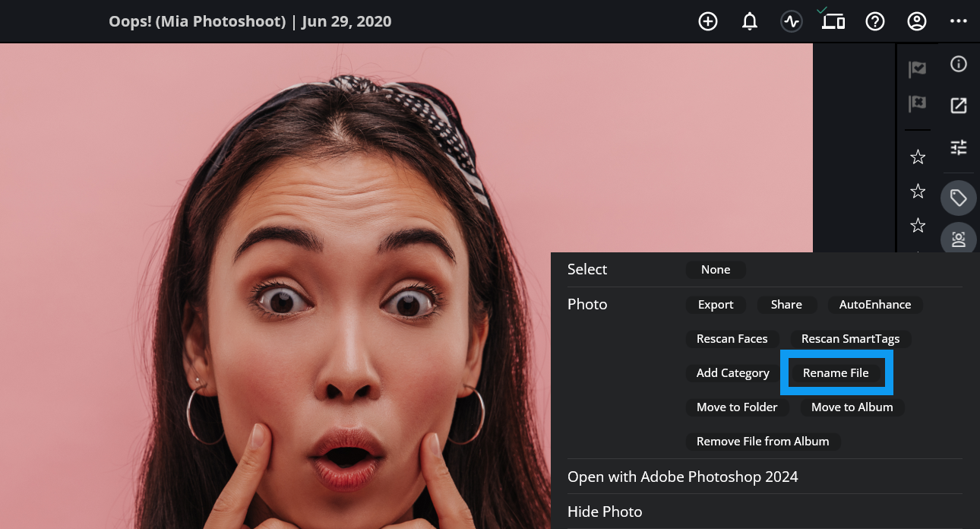The width and height of the screenshot is (980, 529).
Task: Click the help question mark icon
Action: 875,21
